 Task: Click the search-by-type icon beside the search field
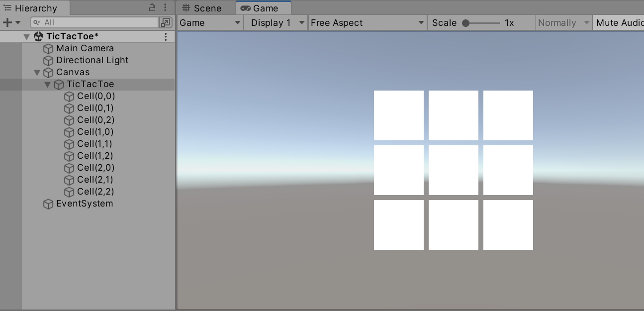tap(166, 22)
